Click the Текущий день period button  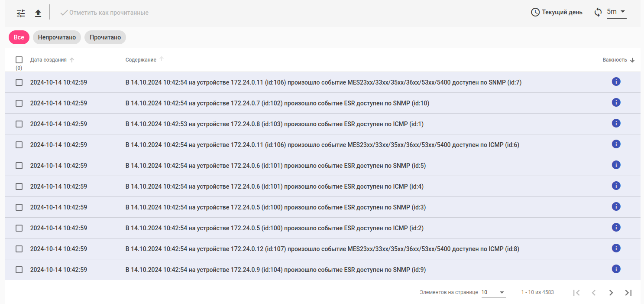tap(562, 12)
